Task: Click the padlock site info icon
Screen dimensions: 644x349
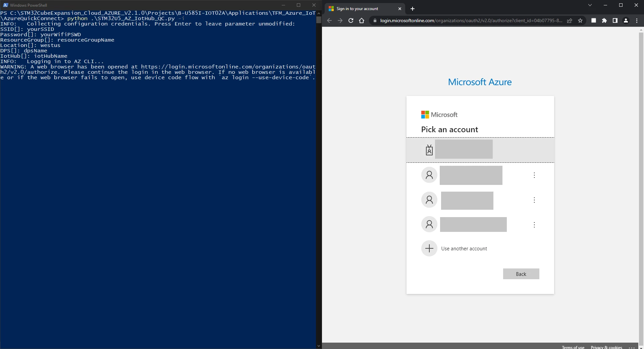Action: coord(375,20)
